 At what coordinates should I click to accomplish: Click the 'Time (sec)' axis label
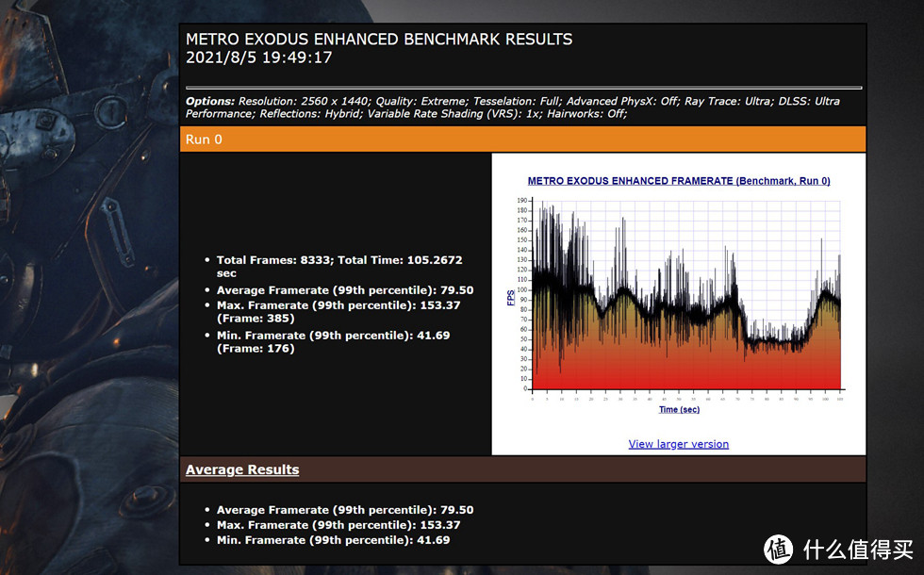click(x=679, y=409)
